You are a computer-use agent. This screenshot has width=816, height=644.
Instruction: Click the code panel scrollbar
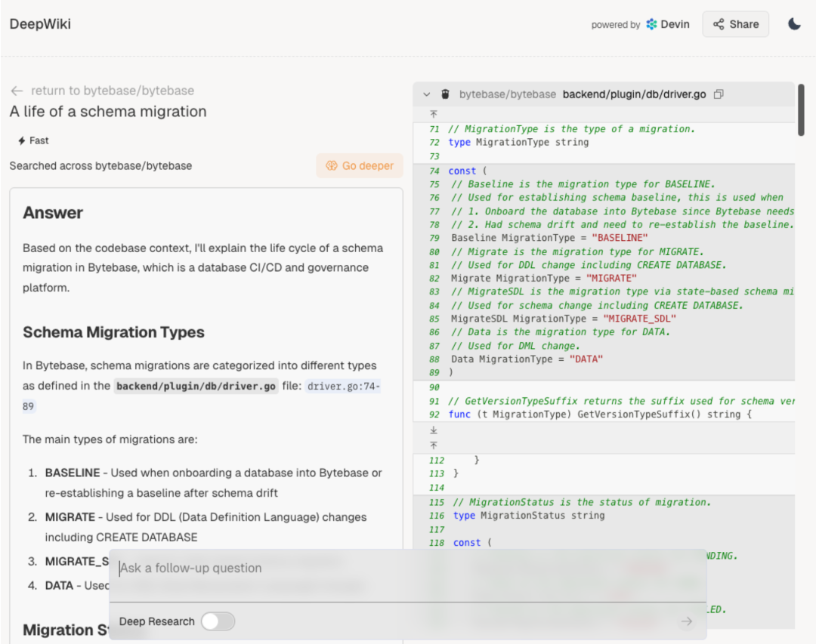[x=802, y=109]
